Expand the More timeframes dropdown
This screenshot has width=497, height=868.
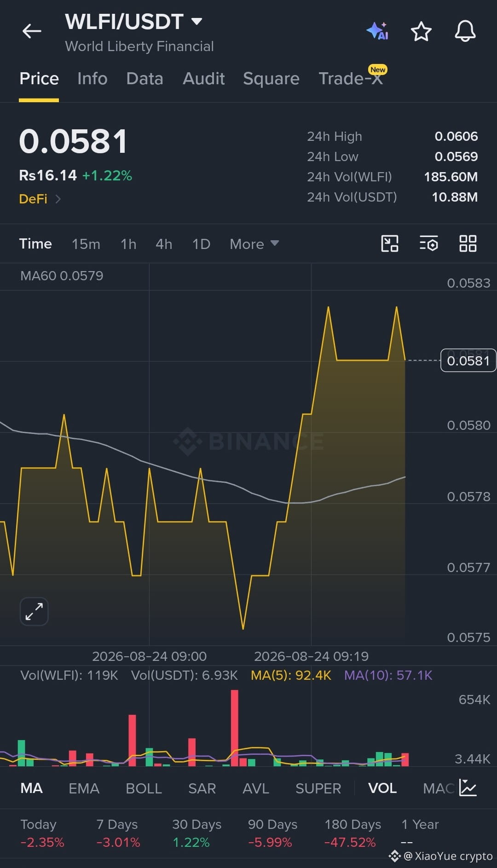point(254,244)
